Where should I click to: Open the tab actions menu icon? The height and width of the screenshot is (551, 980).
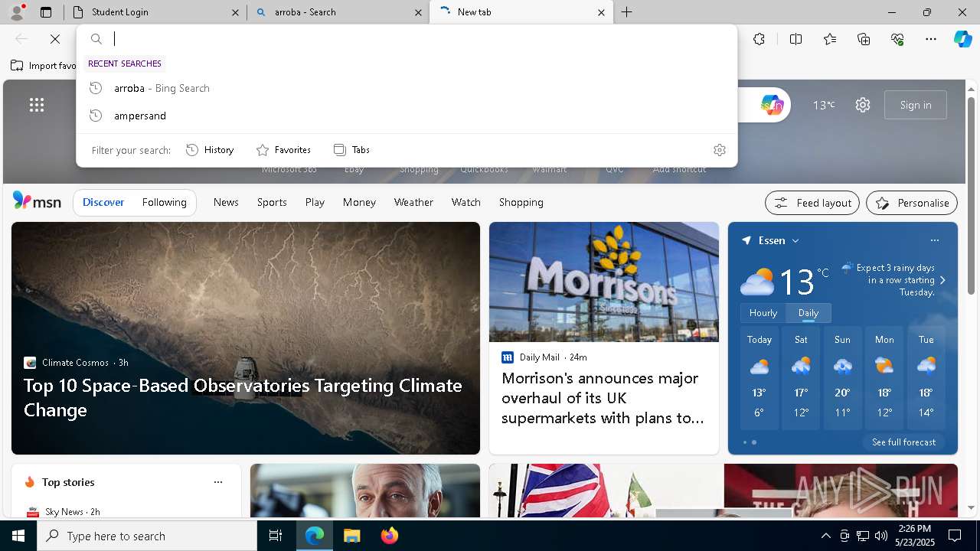click(46, 12)
